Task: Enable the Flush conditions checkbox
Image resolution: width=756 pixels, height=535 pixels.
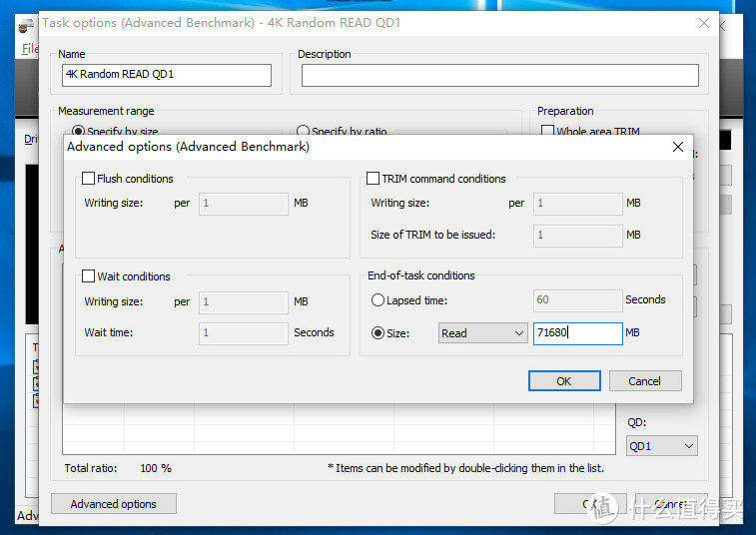Action: tap(89, 179)
